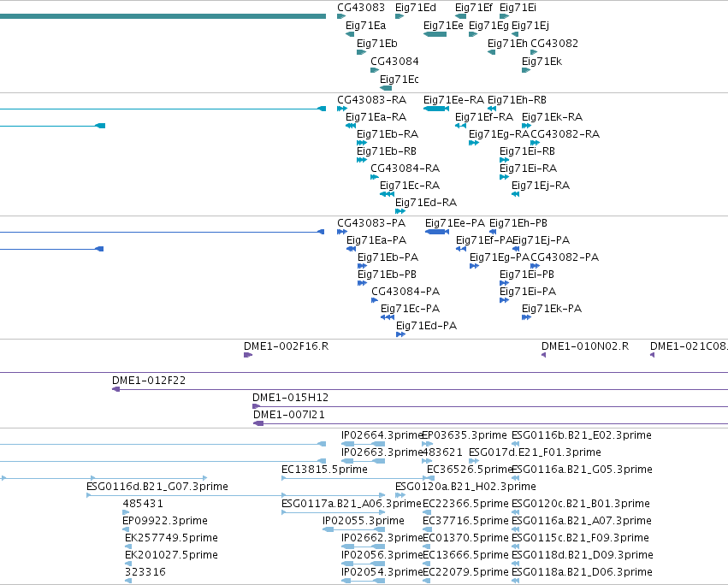Image resolution: width=728 pixels, height=585 pixels.
Task: Select the Eig71Ei-PA protein label
Action: click(528, 292)
